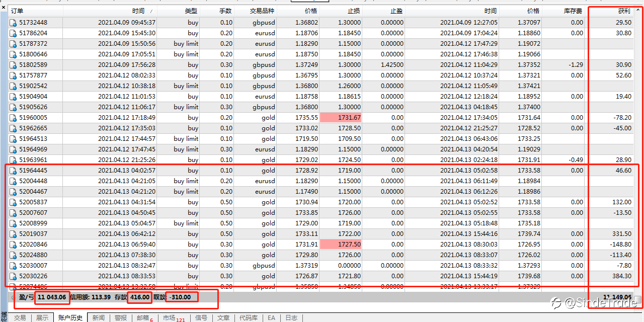Image resolution: width=644 pixels, height=322 pixels.
Task: Click the order icon for order 52004467
Action: tap(13, 192)
